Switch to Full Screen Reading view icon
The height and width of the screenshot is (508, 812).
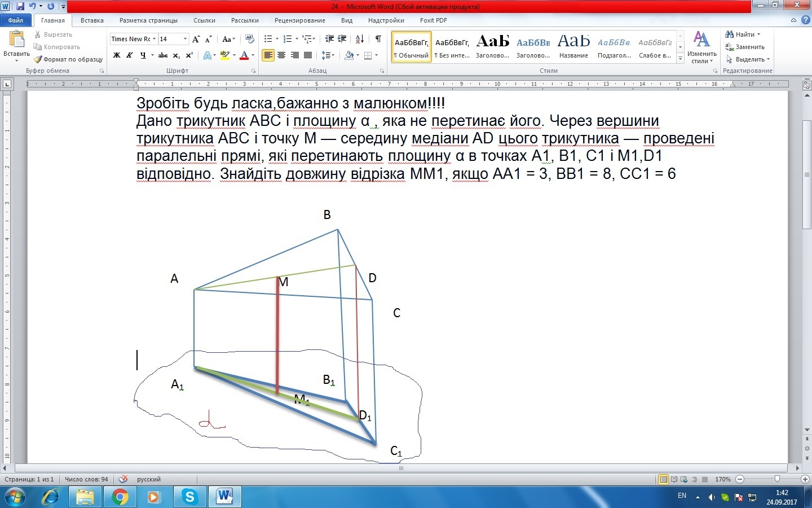674,479
